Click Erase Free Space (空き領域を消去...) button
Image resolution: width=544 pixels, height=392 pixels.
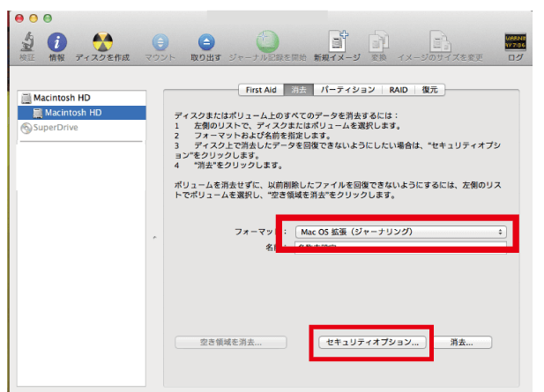click(x=231, y=343)
